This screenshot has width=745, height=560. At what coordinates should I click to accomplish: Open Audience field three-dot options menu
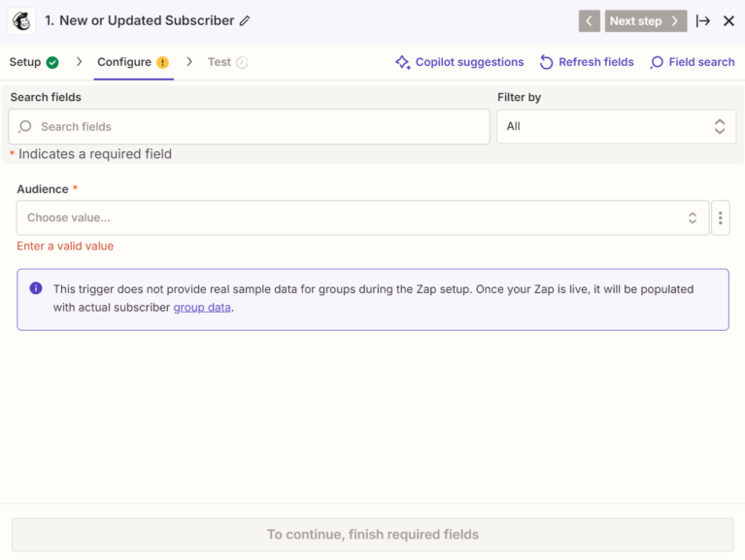click(721, 217)
